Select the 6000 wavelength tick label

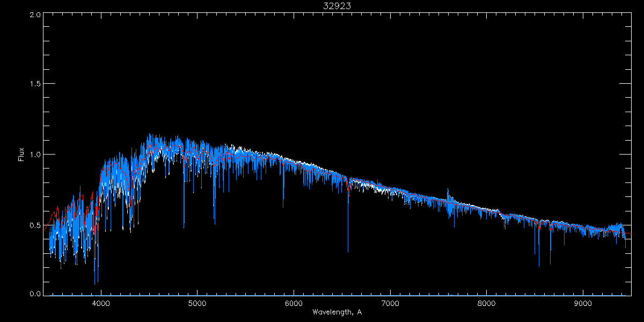[x=294, y=303]
